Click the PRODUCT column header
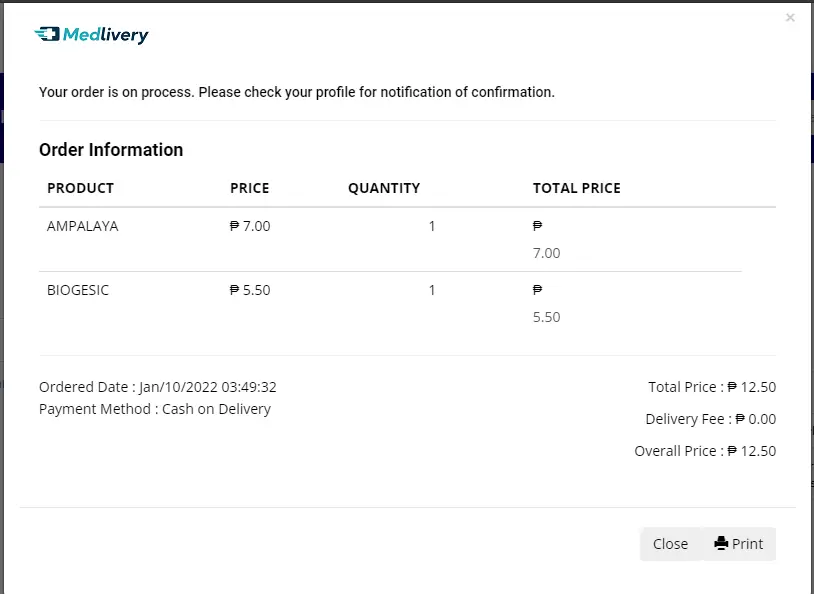 (x=80, y=188)
